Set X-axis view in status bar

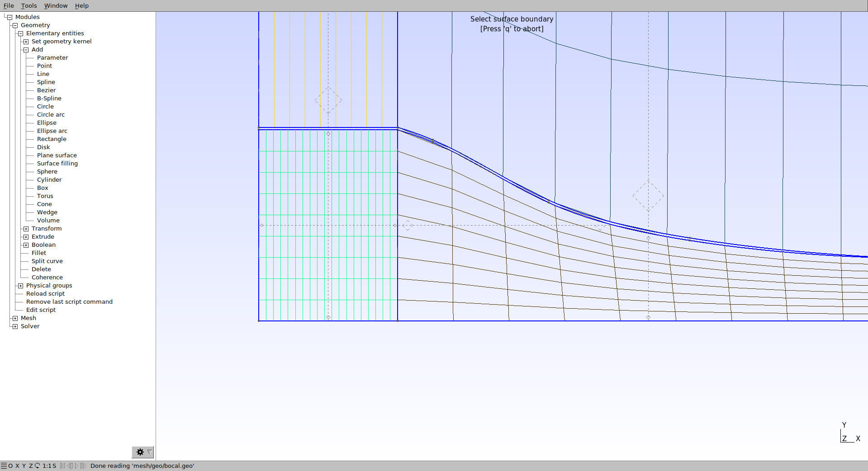(17, 466)
